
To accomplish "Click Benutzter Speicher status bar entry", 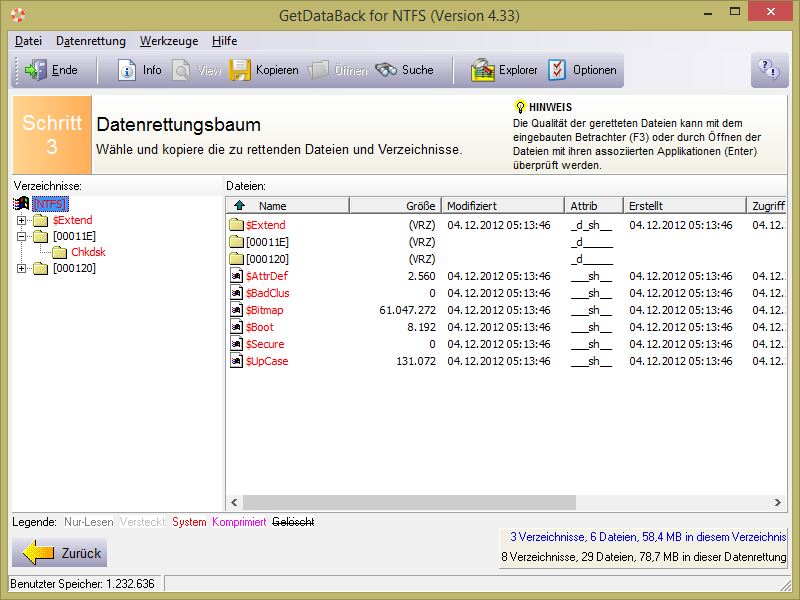I will point(86,584).
